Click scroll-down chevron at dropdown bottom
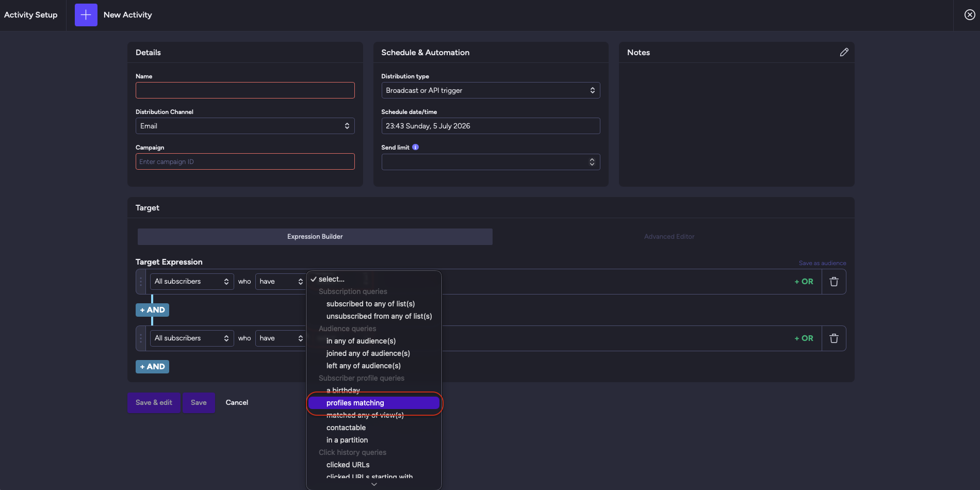Screen dimensions: 980x490 click(x=374, y=484)
